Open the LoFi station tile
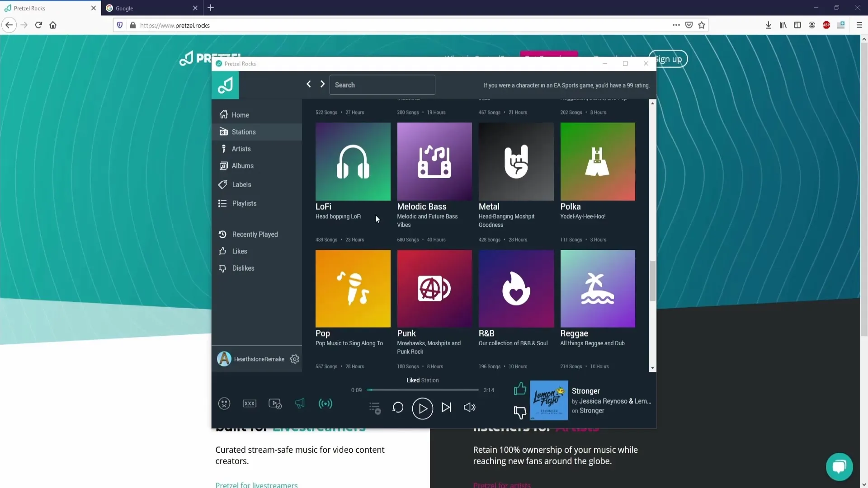 [x=353, y=162]
